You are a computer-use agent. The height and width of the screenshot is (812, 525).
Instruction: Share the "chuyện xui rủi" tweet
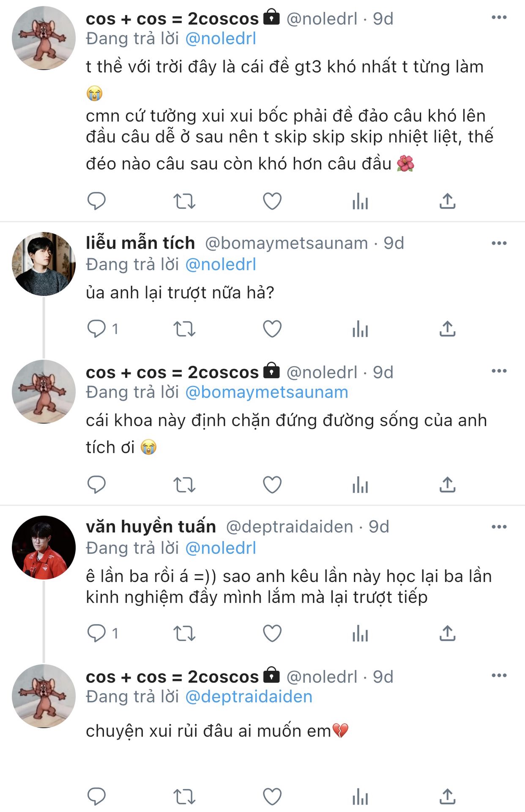click(x=447, y=797)
